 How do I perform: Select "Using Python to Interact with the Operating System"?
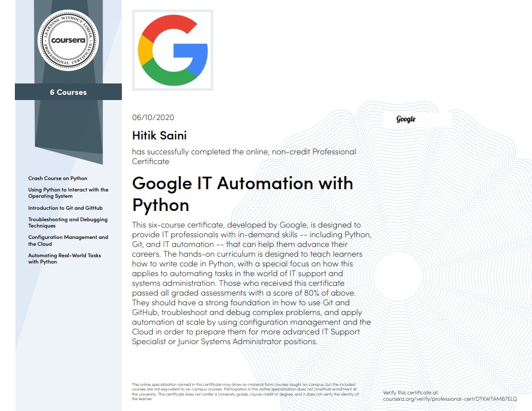point(68,192)
